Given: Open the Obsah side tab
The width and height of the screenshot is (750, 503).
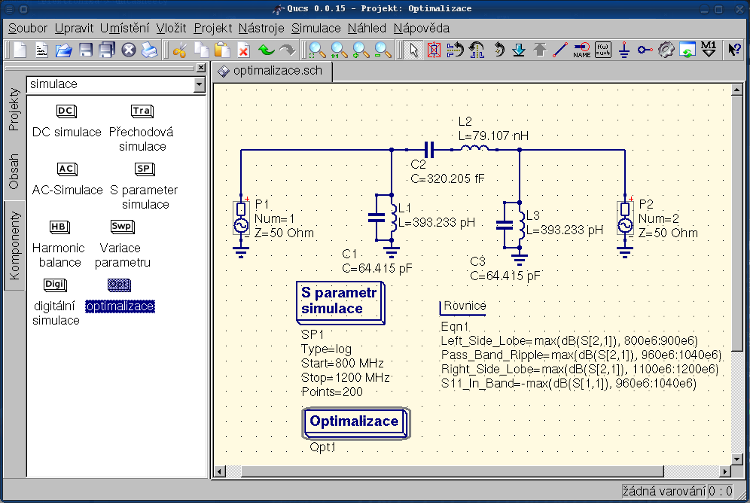Looking at the screenshot, I should pos(14,171).
